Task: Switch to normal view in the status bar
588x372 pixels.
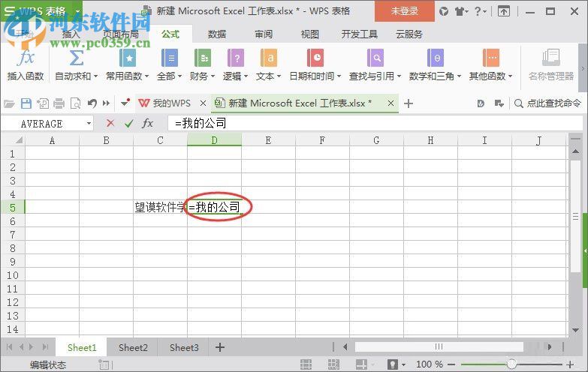Action: tap(306, 364)
